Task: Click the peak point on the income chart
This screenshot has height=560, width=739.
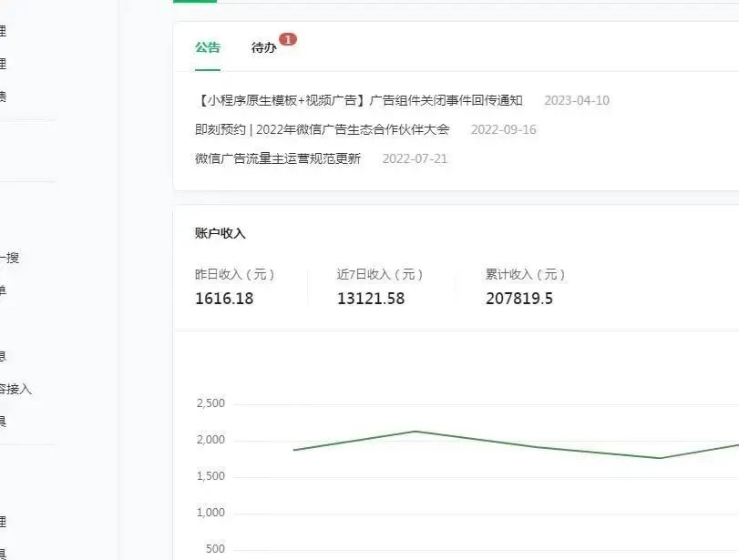Action: (x=416, y=431)
